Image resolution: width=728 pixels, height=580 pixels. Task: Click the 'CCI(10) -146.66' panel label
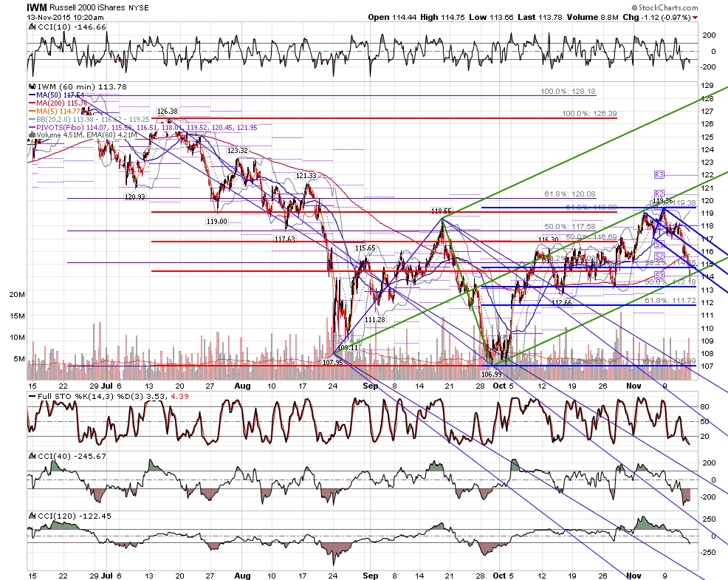(x=72, y=27)
